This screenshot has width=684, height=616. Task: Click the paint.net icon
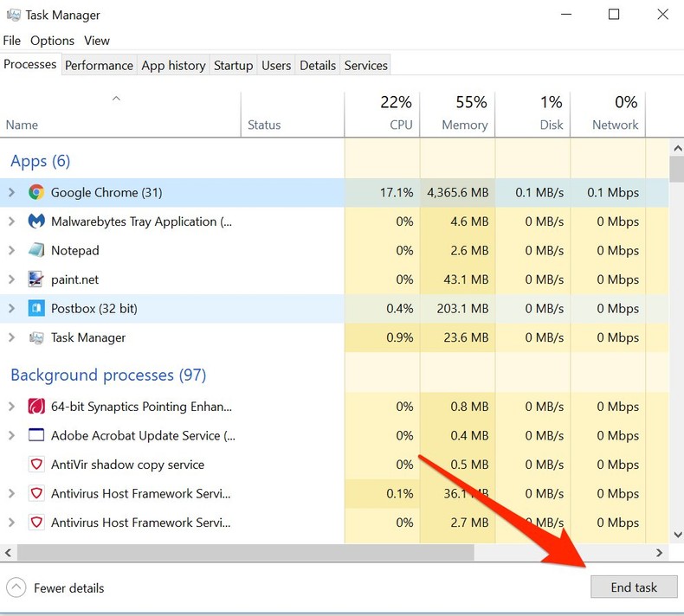pos(36,279)
